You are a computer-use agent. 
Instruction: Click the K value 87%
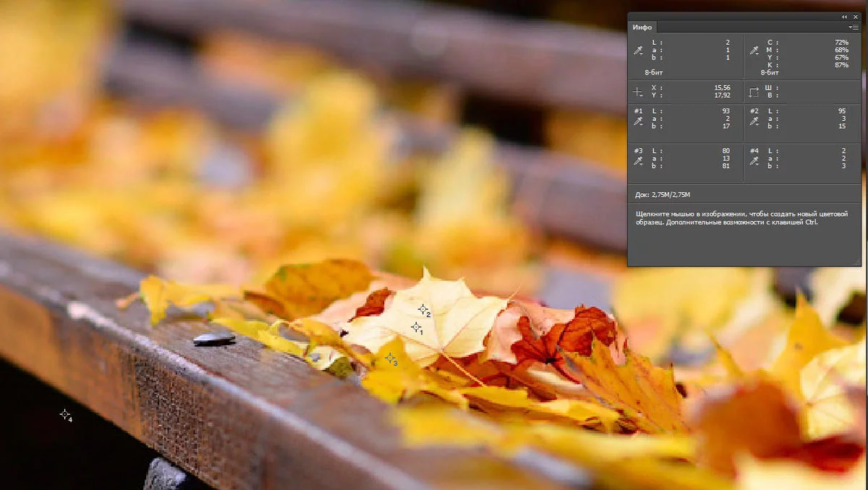pos(841,65)
